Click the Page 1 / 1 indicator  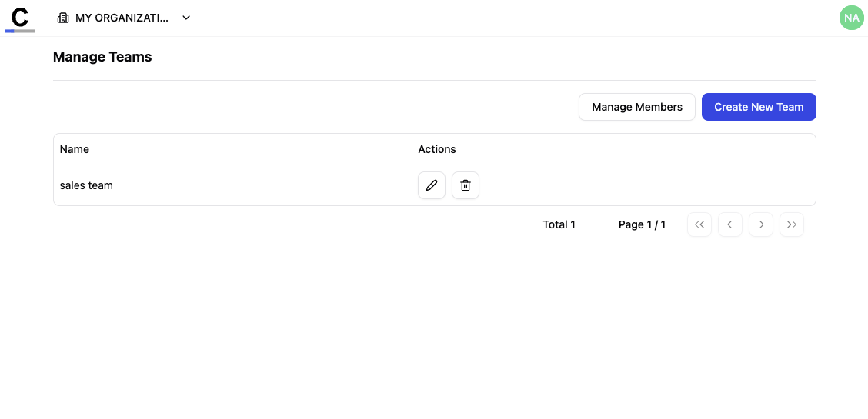tap(642, 224)
